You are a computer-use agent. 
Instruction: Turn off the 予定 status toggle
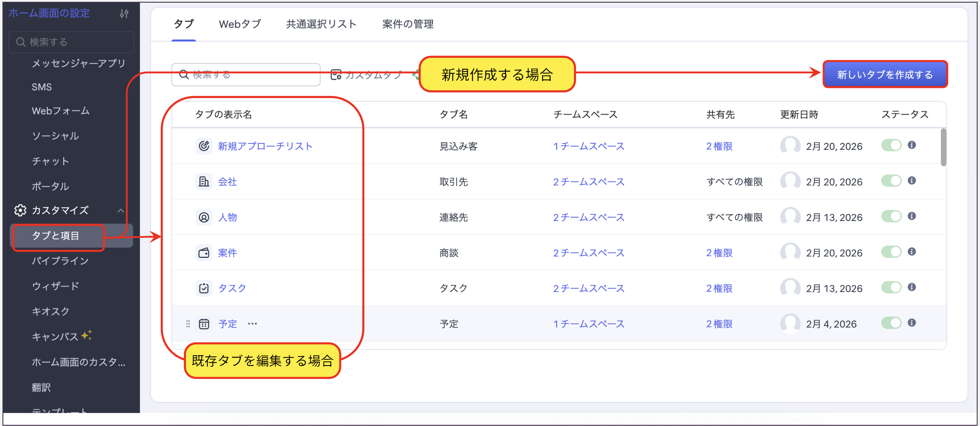pyautogui.click(x=891, y=323)
